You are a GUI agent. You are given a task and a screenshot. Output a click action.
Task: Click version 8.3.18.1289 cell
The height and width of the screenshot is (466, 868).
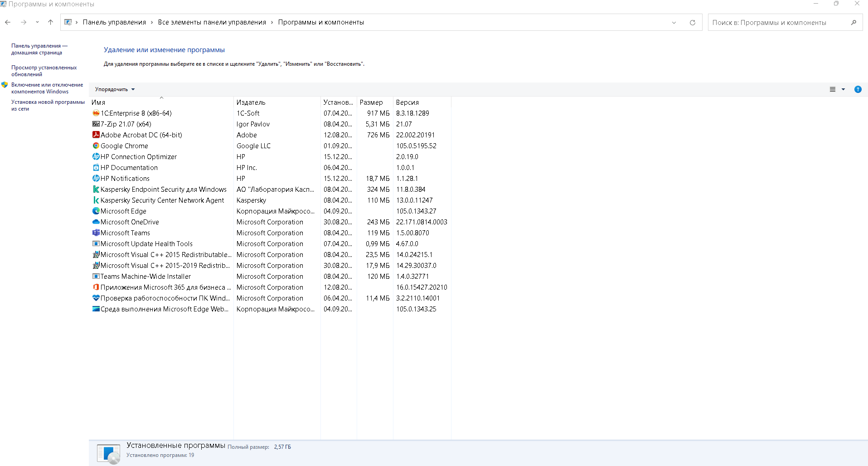point(412,113)
